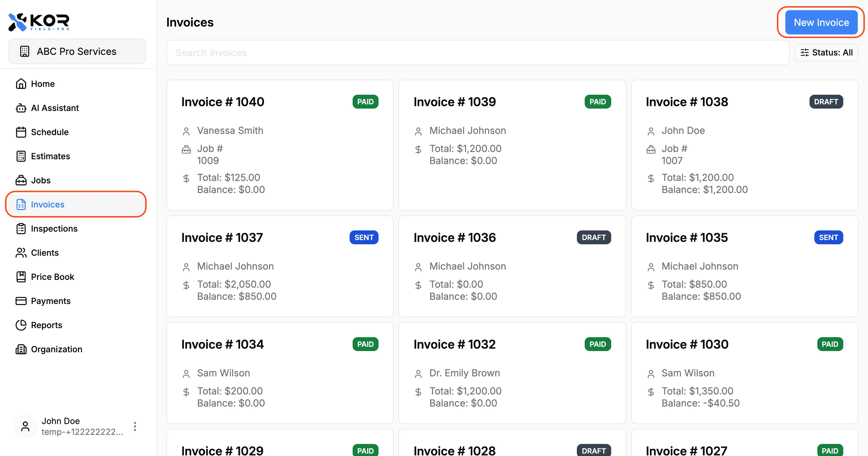Open the Home icon in sidebar
The width and height of the screenshot is (868, 456).
(21, 84)
